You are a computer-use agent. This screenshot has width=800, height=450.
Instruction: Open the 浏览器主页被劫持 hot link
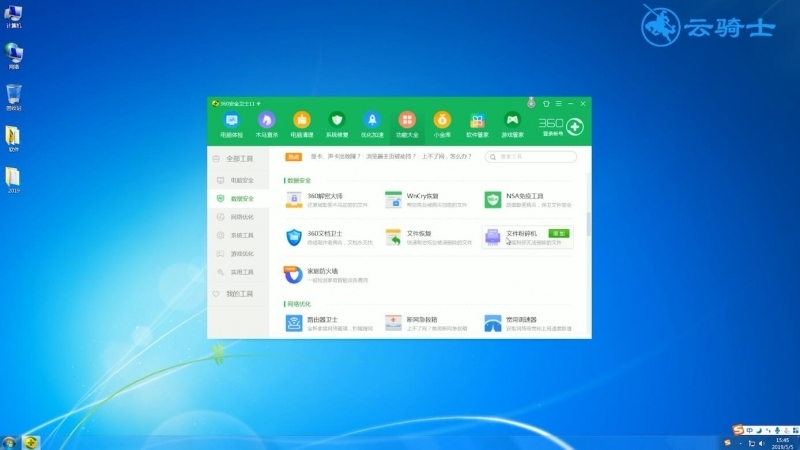391,157
